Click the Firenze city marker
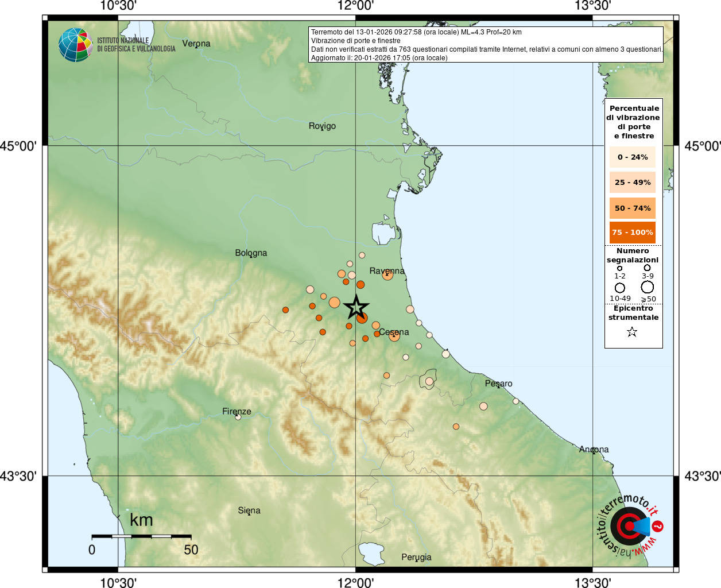Image resolution: width=721 pixels, height=588 pixels. point(238,417)
